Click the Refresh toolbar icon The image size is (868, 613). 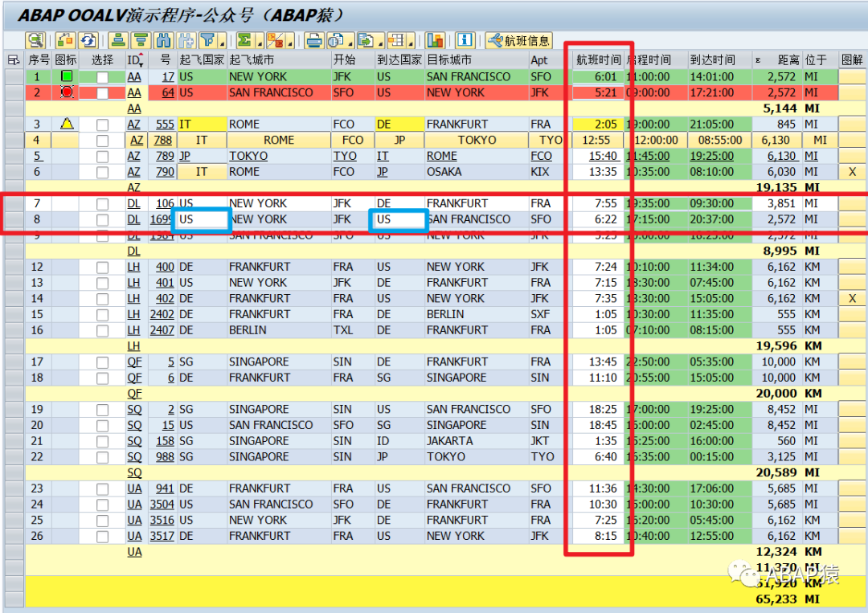coord(88,40)
